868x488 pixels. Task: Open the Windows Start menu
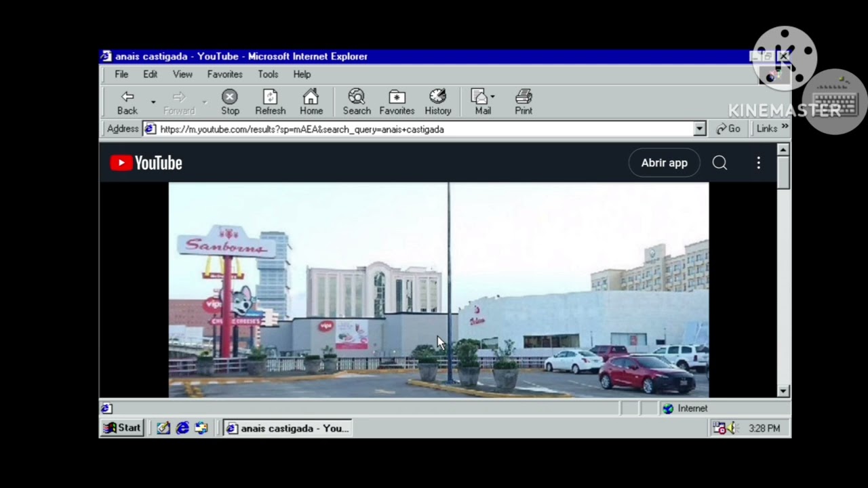coord(123,428)
